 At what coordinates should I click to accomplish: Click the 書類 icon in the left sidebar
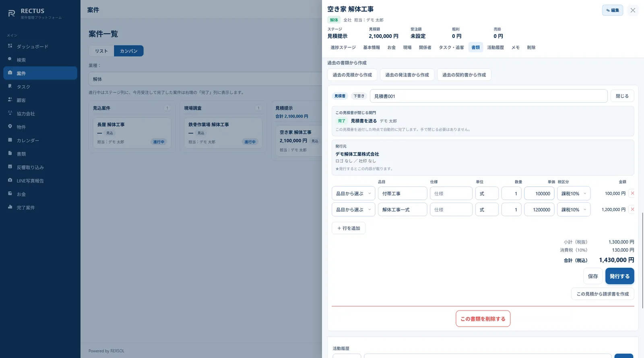[10, 153]
